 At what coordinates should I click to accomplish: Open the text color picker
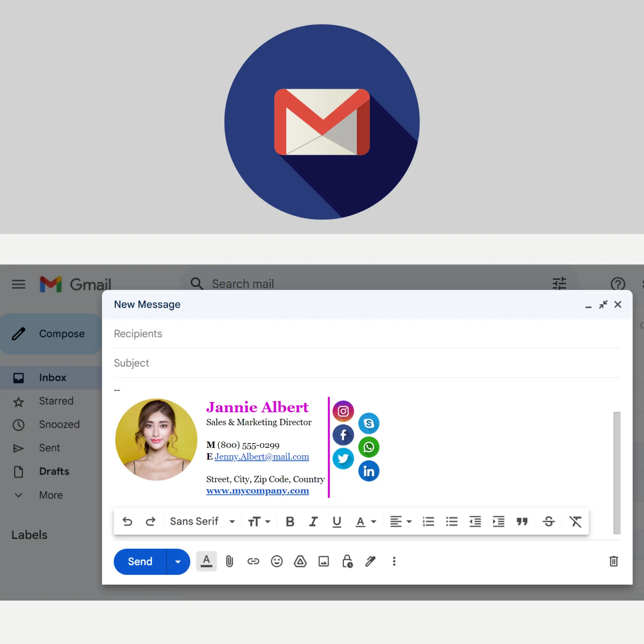click(365, 521)
